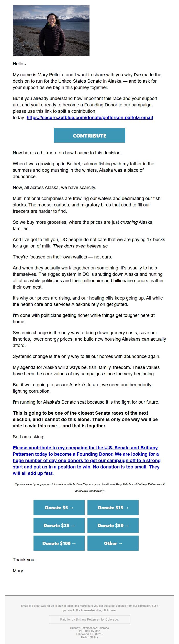Click the Paid for by Brittany Pettersen box
This screenshot has height=644, width=179.
coord(89,619)
